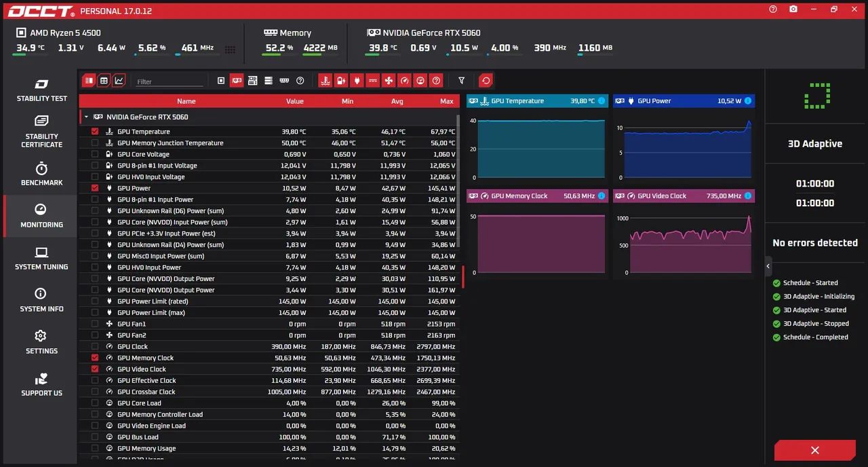This screenshot has height=467, width=868.
Task: Open help from title bar question icon
Action: click(773, 10)
